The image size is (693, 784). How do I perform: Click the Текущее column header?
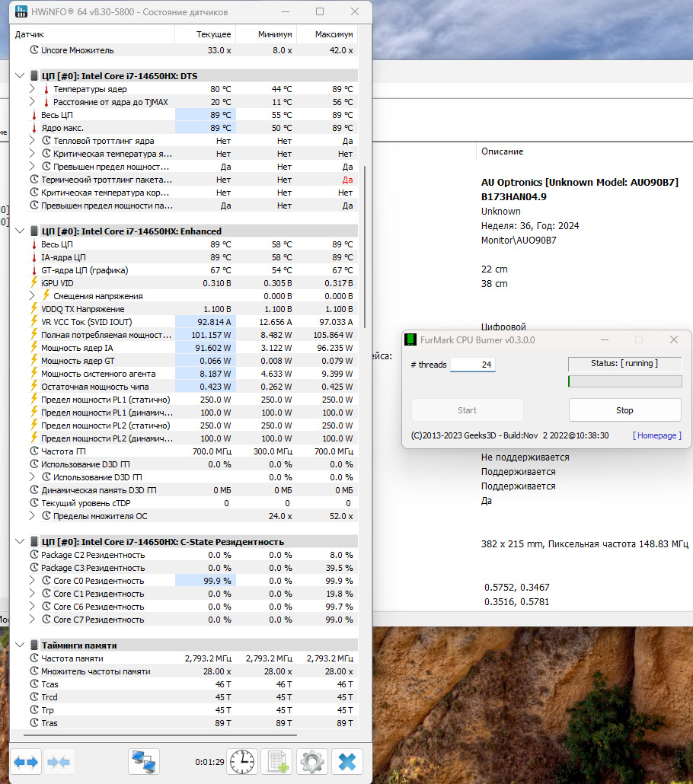point(205,34)
